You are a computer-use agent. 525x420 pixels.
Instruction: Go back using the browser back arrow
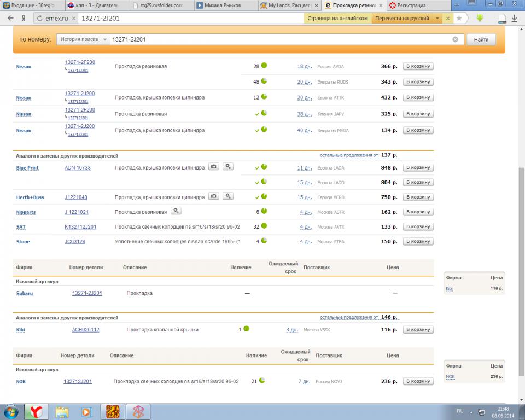point(11,18)
